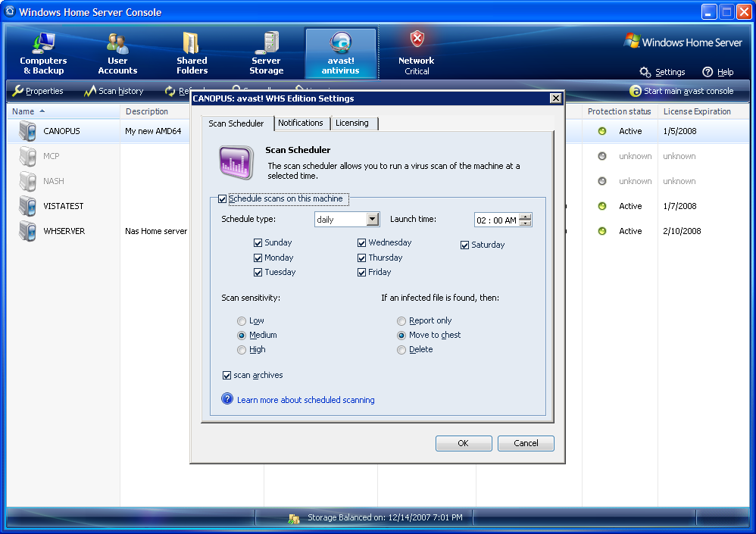Open Shared Folders section
The image size is (756, 534).
(192, 53)
